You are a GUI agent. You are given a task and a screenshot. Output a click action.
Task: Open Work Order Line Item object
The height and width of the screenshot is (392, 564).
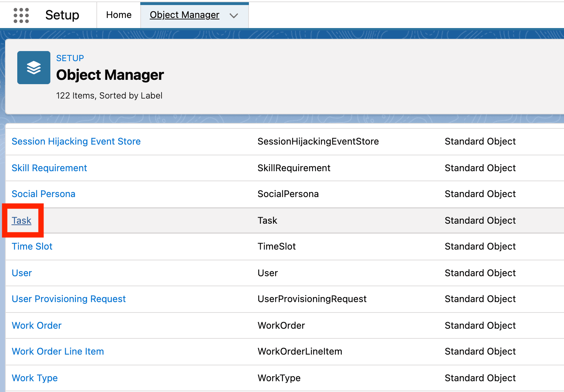58,351
